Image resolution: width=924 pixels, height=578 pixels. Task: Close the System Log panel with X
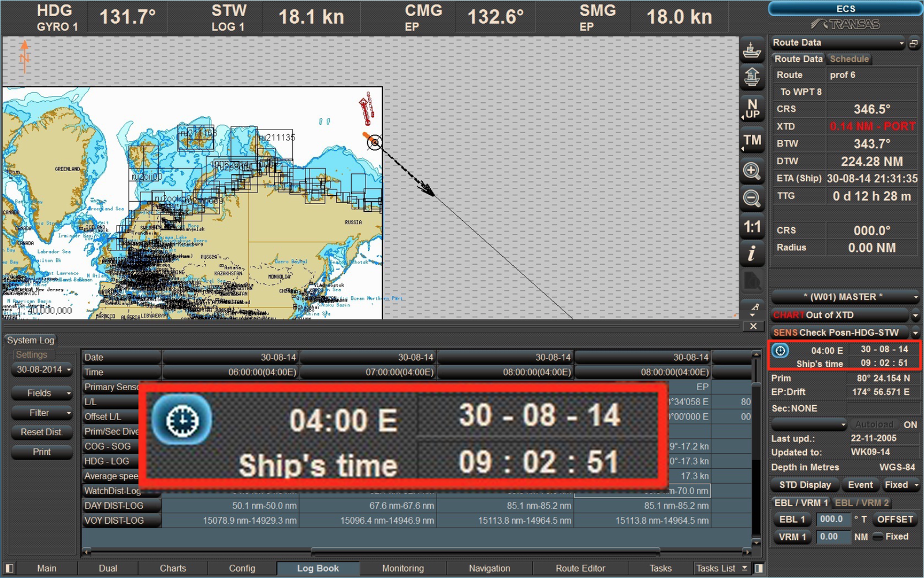click(753, 326)
